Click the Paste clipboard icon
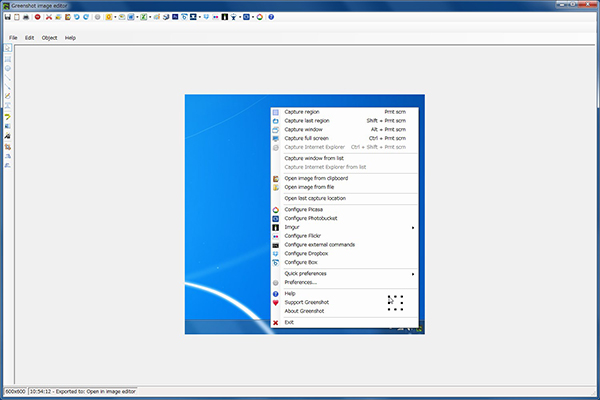The width and height of the screenshot is (600, 400). [x=68, y=17]
